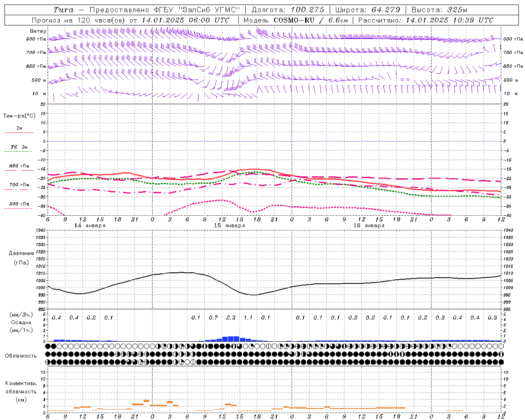The image size is (525, 420).
Task: Select the "Td 2м" dew point legend entry
Action: point(19,147)
